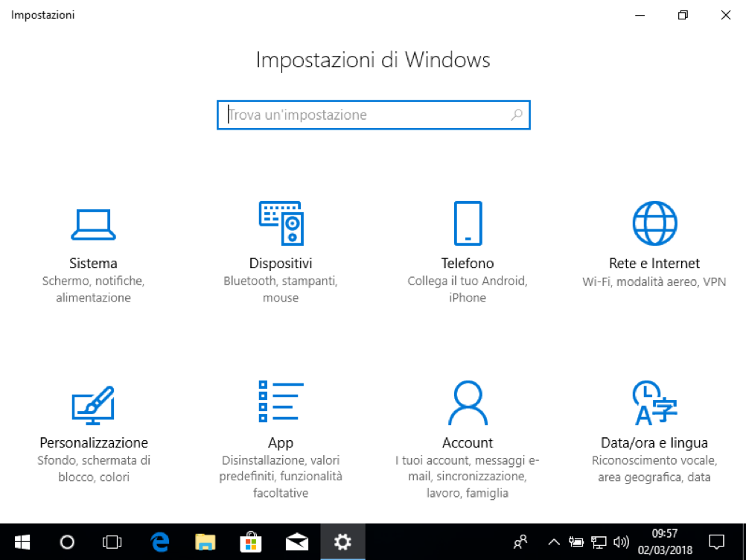Click "Disinstallazione, valori predefiniti" description
746x560 pixels.
click(x=281, y=477)
